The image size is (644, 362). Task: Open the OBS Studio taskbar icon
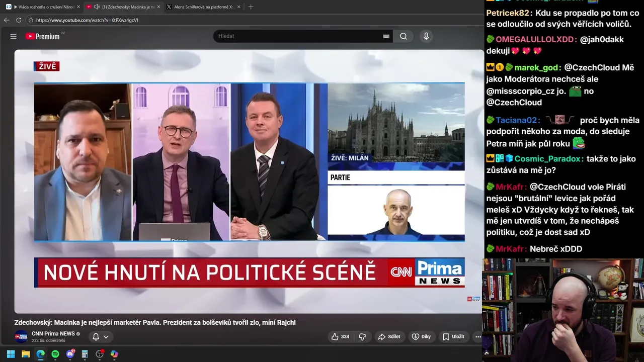(100, 354)
